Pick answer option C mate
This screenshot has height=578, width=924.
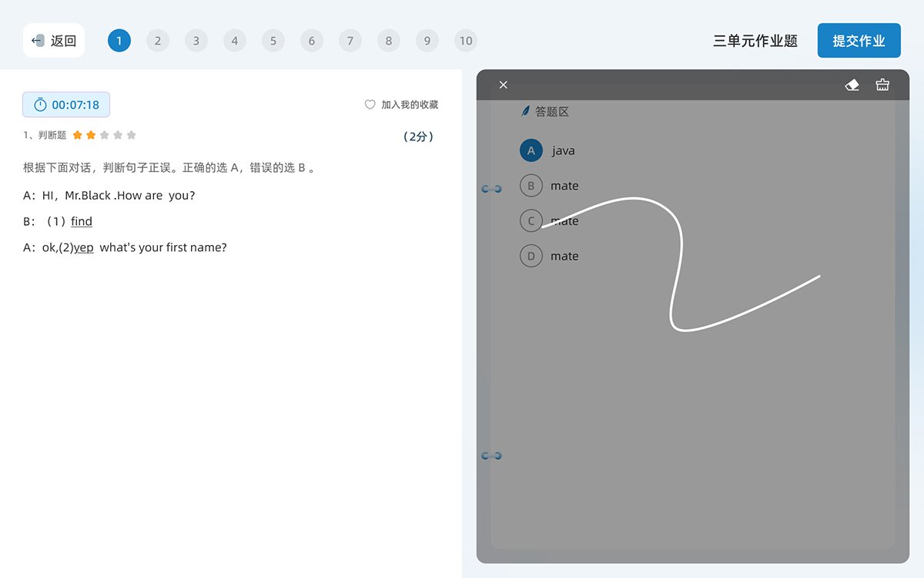tap(549, 221)
